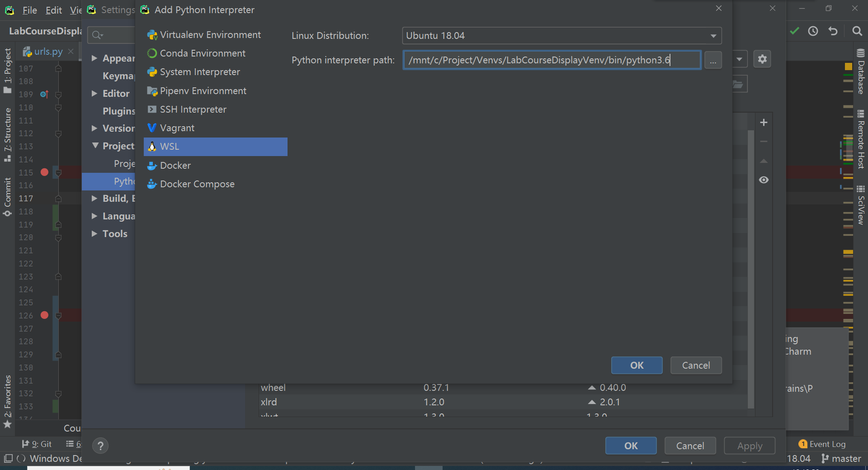The height and width of the screenshot is (470, 868).
Task: Open Remote Host tool window
Action: tap(861, 139)
